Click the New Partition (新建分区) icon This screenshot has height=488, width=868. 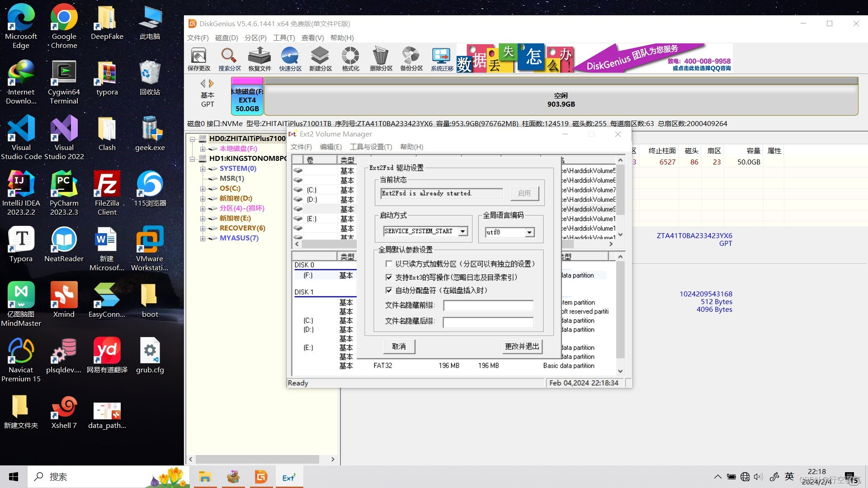point(320,59)
